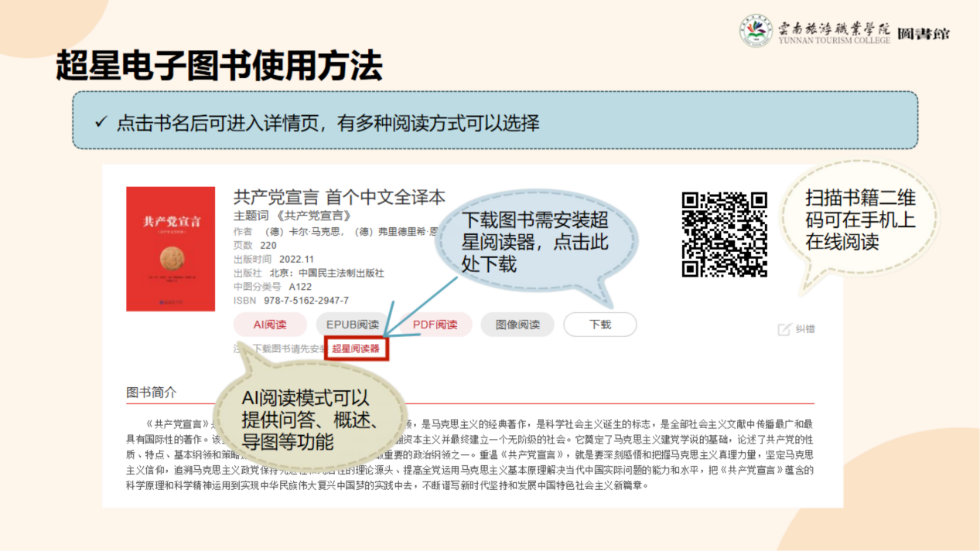Switch to 图像阅读 image reading
This screenshot has height=551, width=980.
click(517, 325)
